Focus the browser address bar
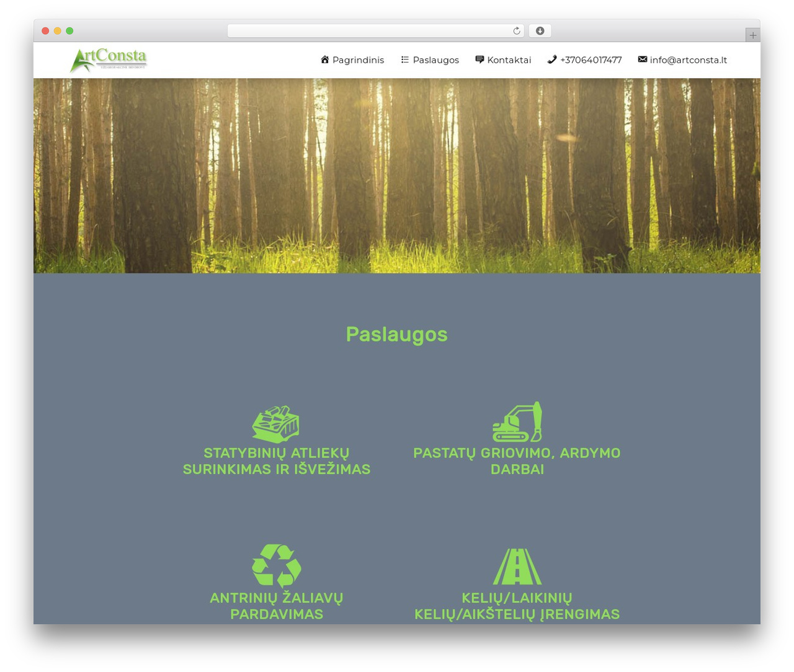The width and height of the screenshot is (794, 672). click(x=375, y=31)
